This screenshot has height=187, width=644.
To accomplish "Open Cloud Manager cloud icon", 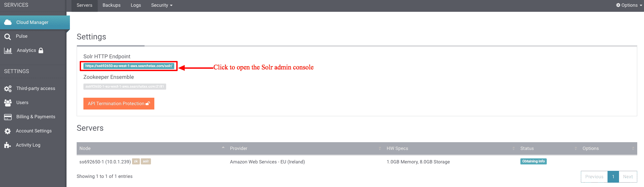I will pos(8,22).
